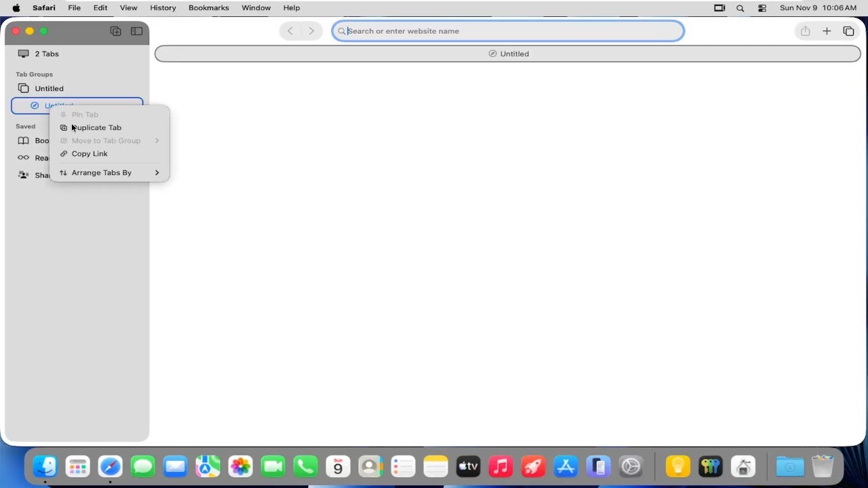The height and width of the screenshot is (488, 868).
Task: Show the tab overview icon
Action: (x=848, y=31)
